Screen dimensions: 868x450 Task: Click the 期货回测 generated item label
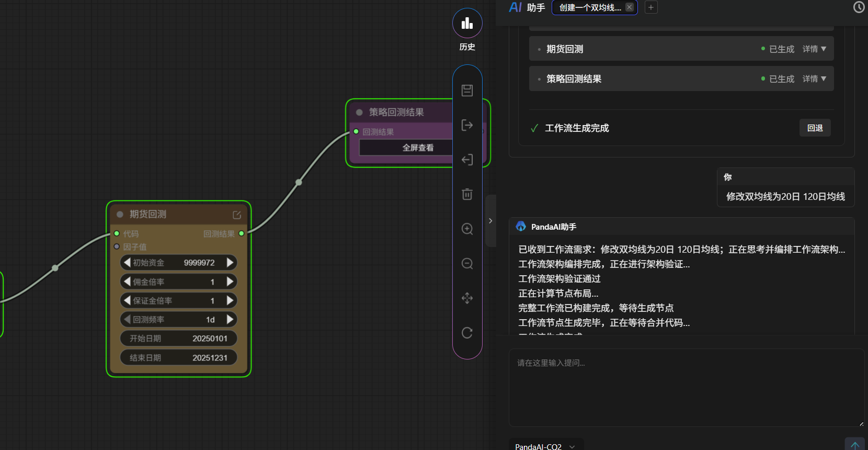coord(565,49)
